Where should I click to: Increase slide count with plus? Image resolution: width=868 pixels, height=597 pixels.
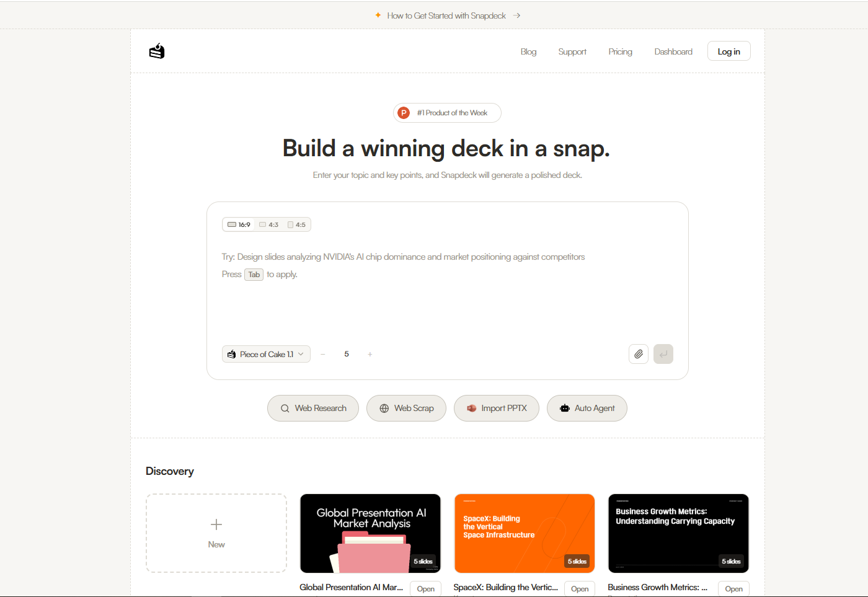370,354
